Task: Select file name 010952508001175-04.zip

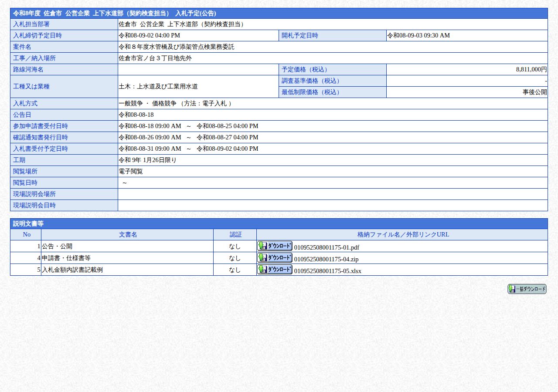Action: (x=326, y=259)
